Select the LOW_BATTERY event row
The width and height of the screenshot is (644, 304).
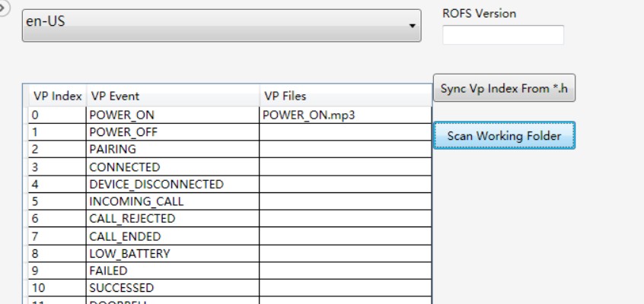pyautogui.click(x=172, y=254)
